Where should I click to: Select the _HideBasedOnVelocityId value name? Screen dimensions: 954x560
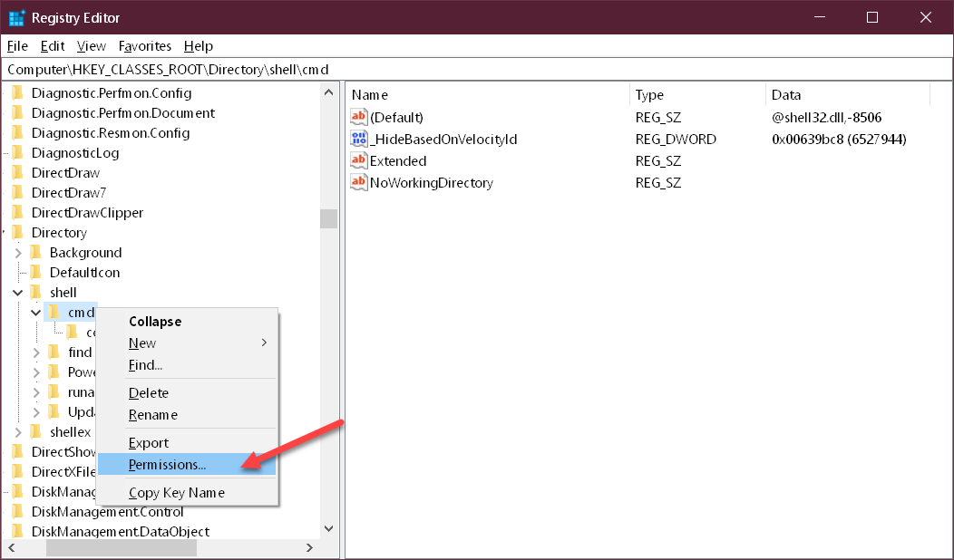(x=443, y=140)
